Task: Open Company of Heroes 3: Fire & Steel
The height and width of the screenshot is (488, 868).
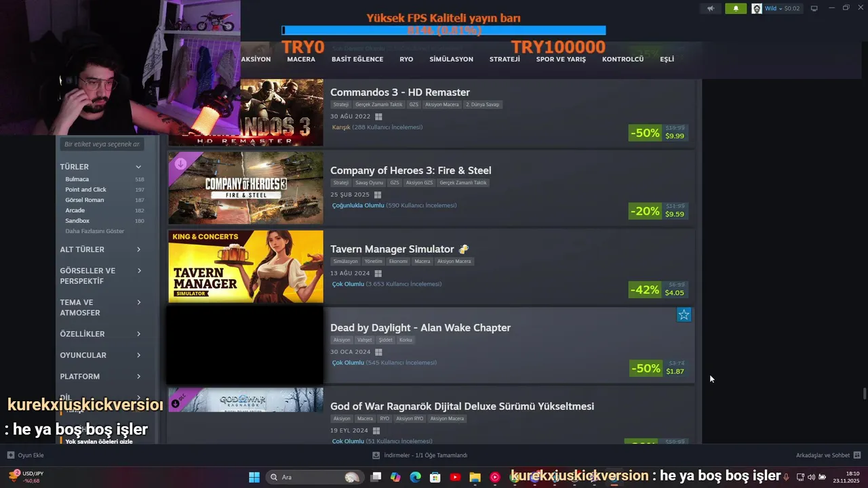Action: (x=411, y=171)
